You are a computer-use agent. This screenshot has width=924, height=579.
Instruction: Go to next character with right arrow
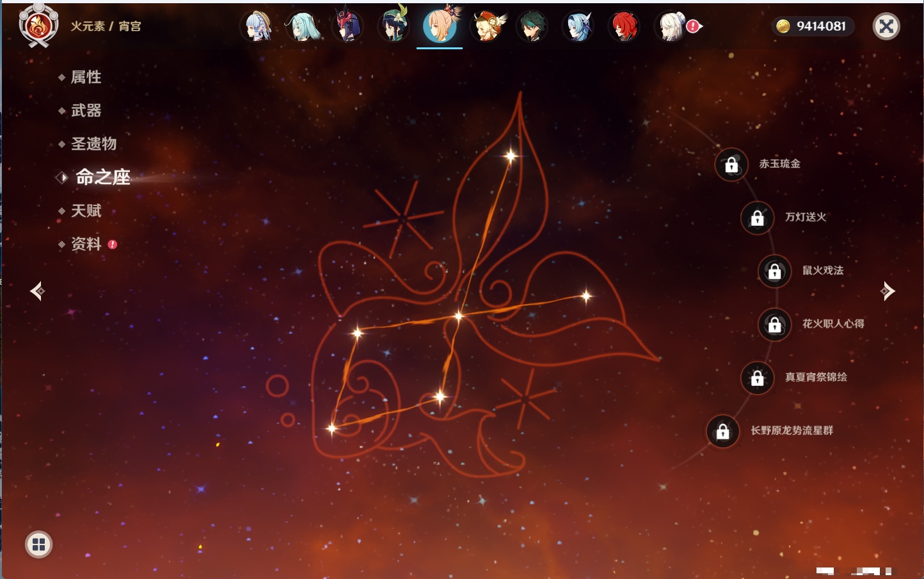coord(887,291)
